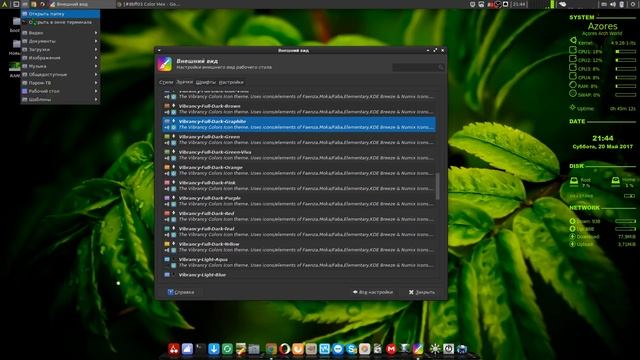Screen dimensions: 640x360
Task: Select Vibrancy-Full-Dark-Red icon theme
Action: tap(299, 216)
